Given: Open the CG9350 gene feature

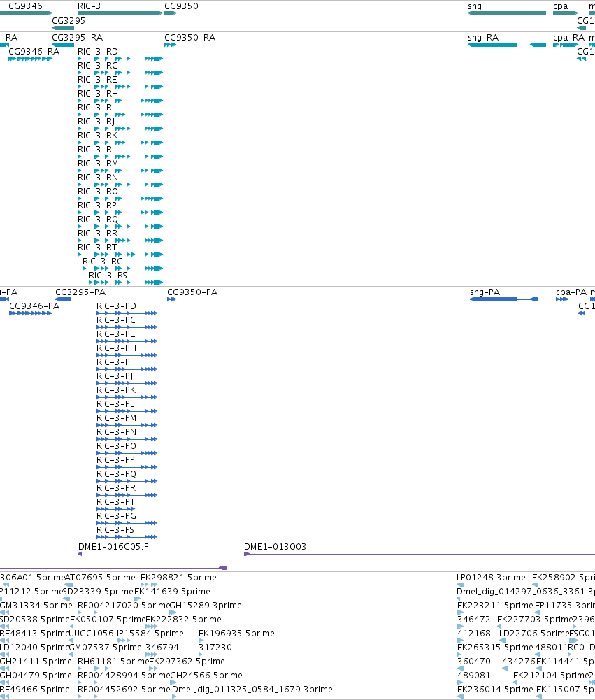Looking at the screenshot, I should tap(171, 13).
